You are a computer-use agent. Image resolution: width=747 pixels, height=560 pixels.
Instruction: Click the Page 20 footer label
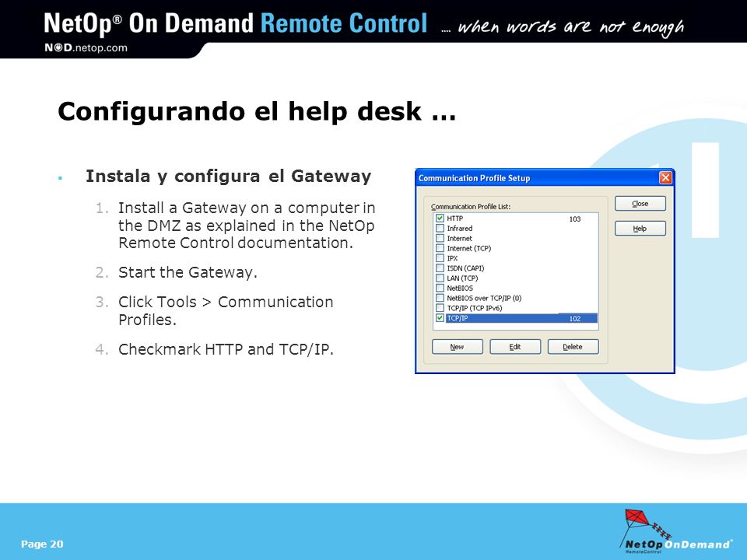coord(42,544)
